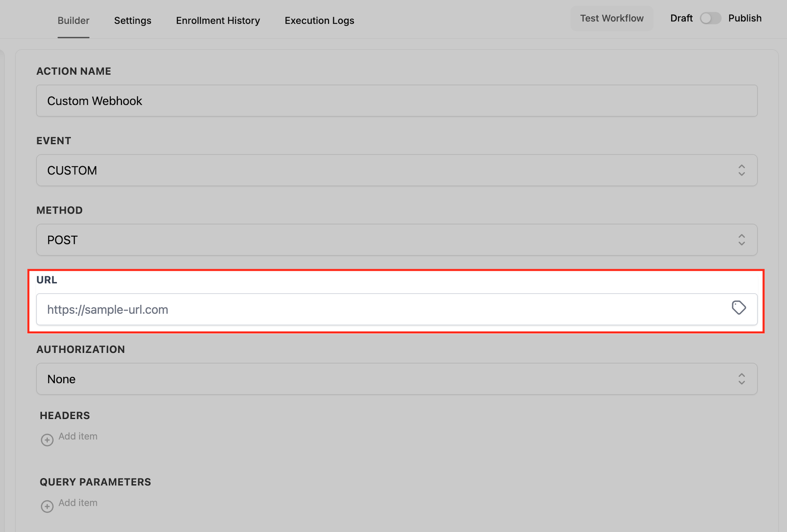This screenshot has height=532, width=787.
Task: Click the Draft label beside the toggle
Action: pyautogui.click(x=681, y=18)
